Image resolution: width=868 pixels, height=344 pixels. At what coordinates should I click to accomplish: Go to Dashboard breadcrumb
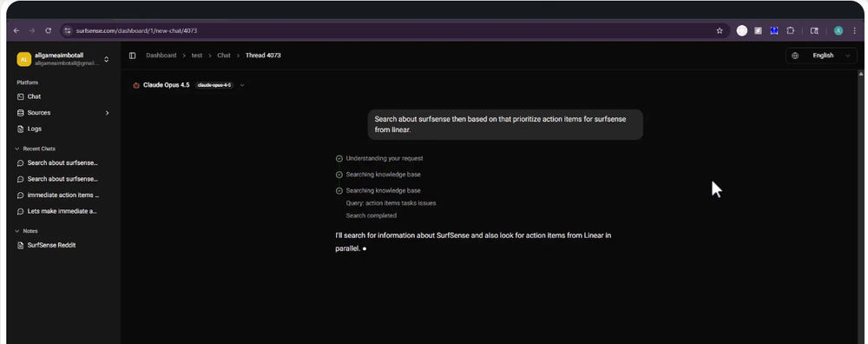pos(161,56)
